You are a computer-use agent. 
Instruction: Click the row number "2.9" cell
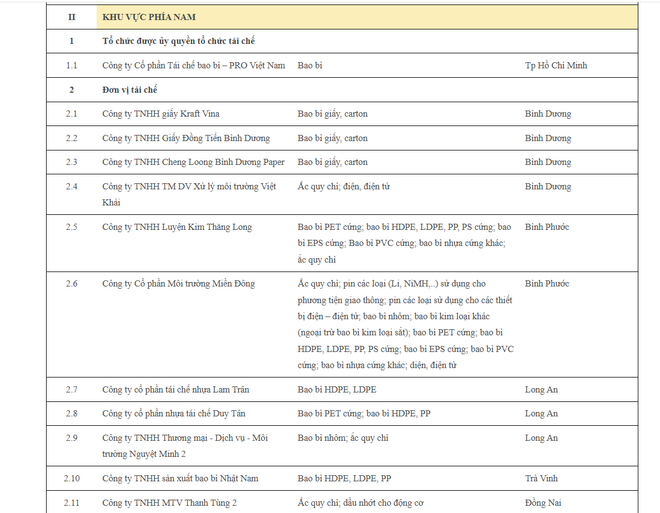(x=71, y=438)
